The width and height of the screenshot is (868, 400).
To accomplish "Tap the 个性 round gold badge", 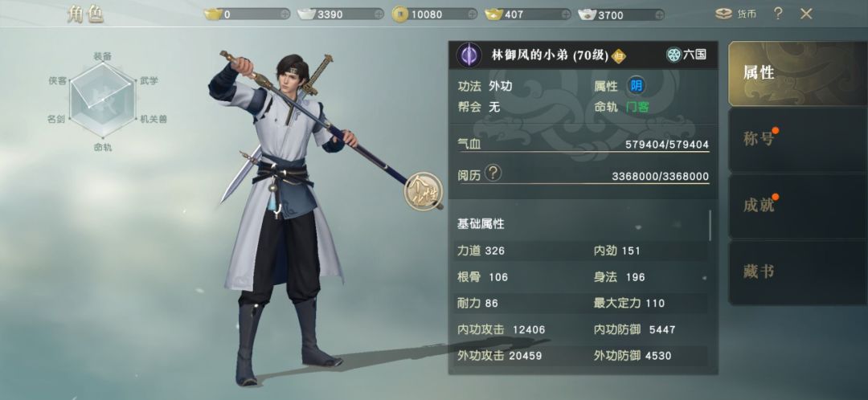I will pos(424,191).
